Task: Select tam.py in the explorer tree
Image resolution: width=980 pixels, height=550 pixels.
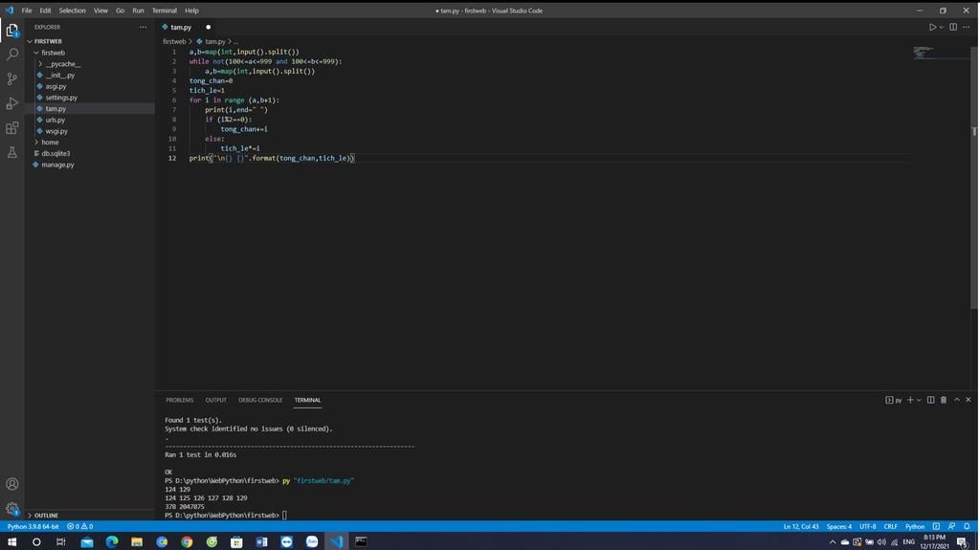Action: pos(55,109)
